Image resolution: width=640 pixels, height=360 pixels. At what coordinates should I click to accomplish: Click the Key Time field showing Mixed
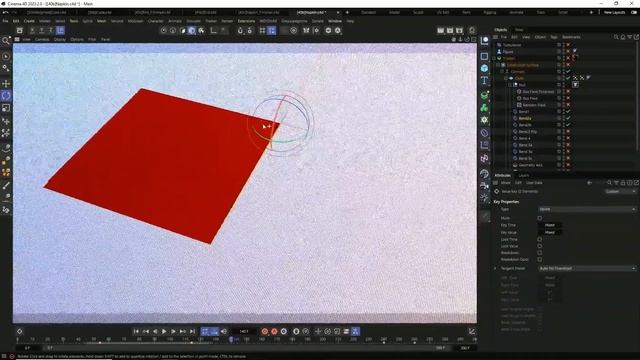[x=550, y=225]
